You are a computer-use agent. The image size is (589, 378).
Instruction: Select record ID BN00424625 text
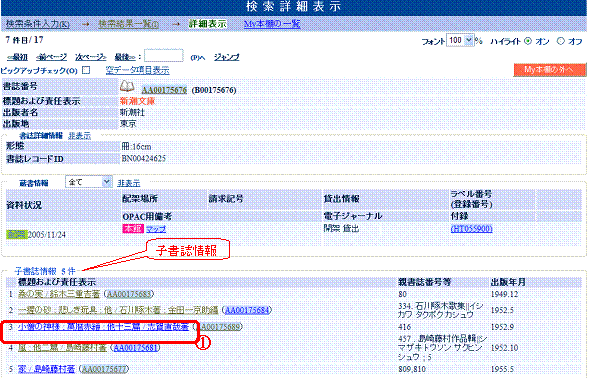(x=143, y=159)
